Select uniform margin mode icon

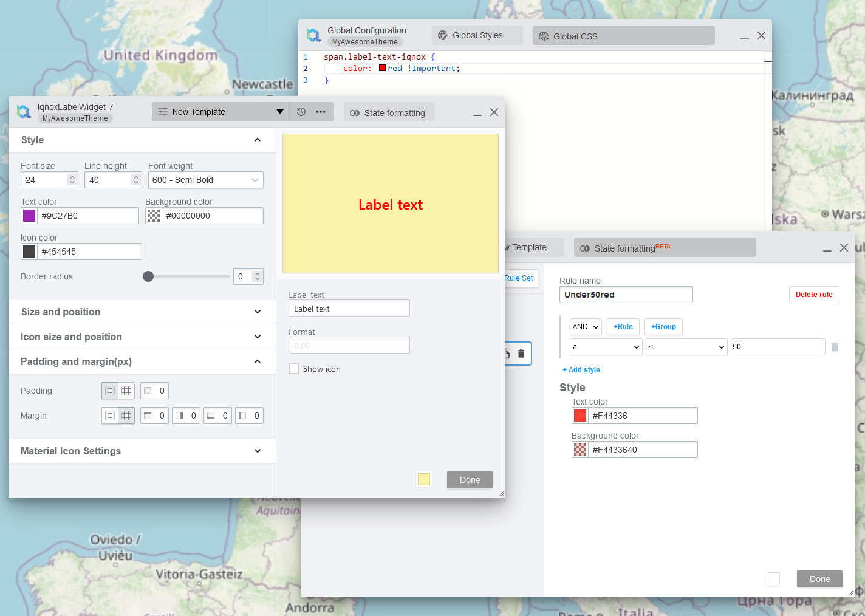(x=110, y=416)
